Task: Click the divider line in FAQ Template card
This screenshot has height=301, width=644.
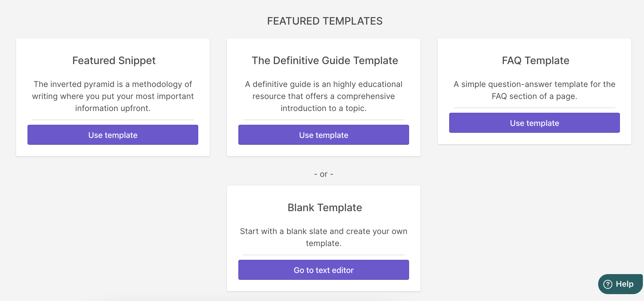Action: (x=535, y=108)
